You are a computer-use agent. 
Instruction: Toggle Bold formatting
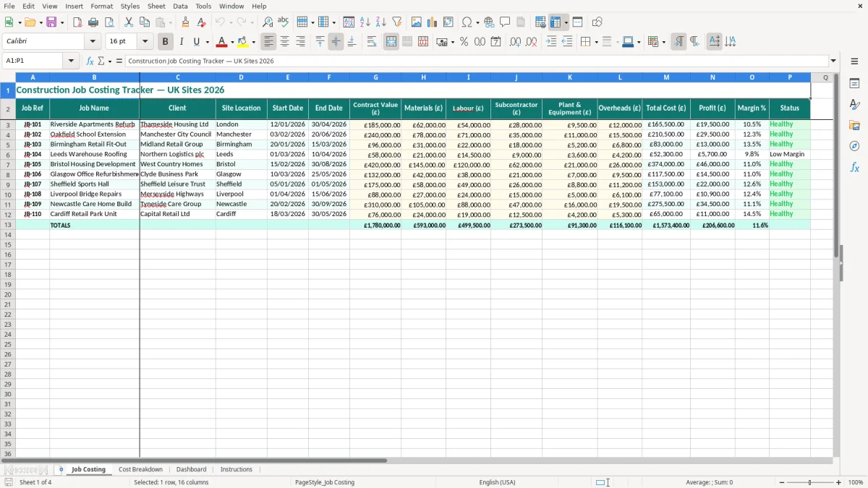pyautogui.click(x=165, y=42)
